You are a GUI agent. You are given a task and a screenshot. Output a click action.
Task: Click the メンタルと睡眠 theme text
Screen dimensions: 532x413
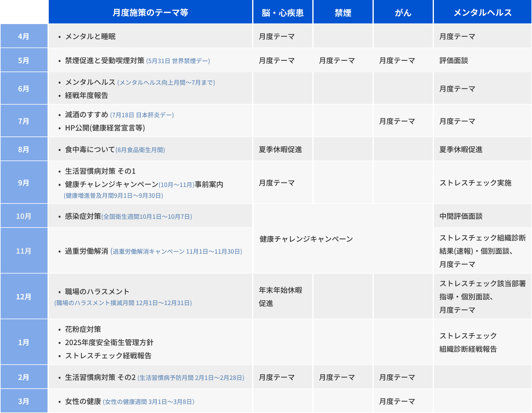[x=90, y=36]
